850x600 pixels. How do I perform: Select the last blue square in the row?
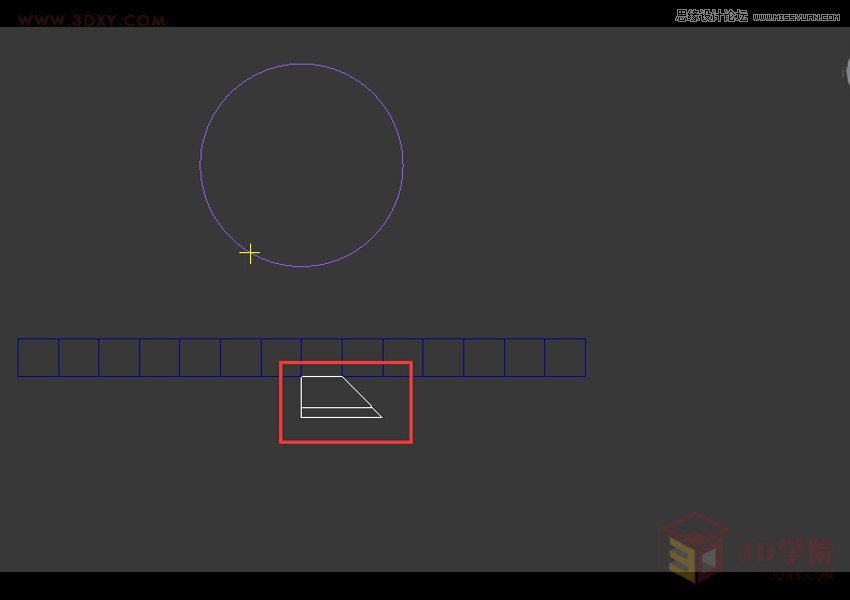[x=565, y=356]
